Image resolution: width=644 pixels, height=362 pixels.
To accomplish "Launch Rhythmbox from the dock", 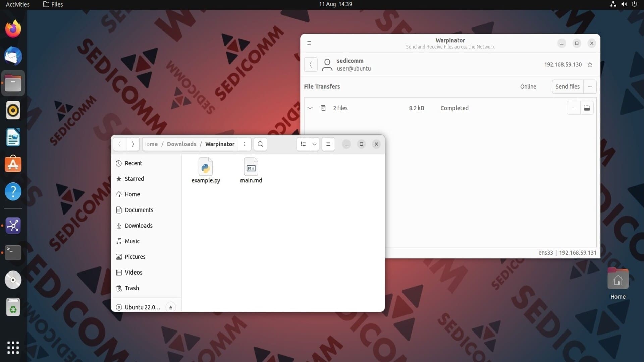I will [x=13, y=110].
